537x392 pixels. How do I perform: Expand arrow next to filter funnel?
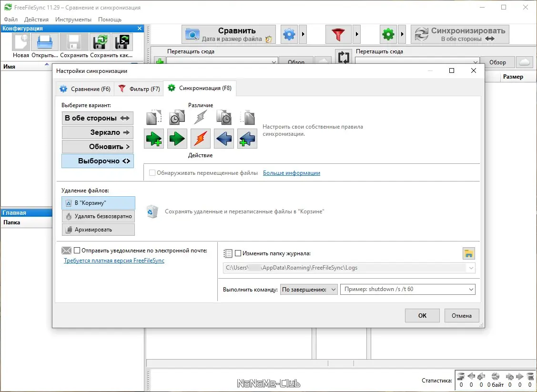[x=356, y=34]
